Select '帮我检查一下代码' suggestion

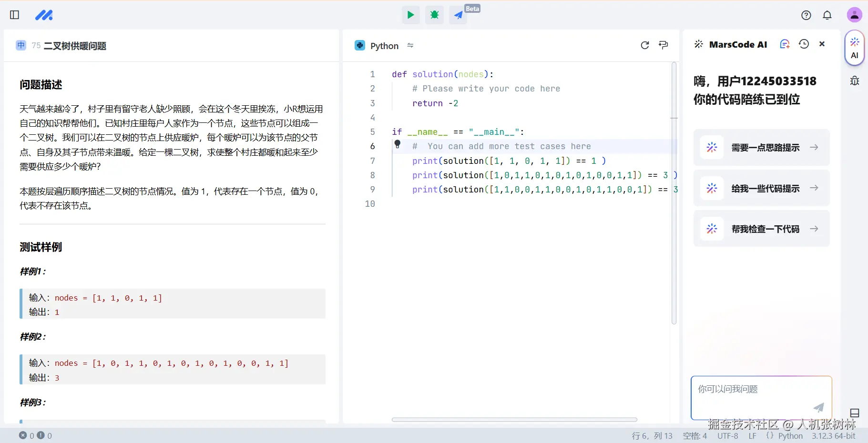[761, 229]
